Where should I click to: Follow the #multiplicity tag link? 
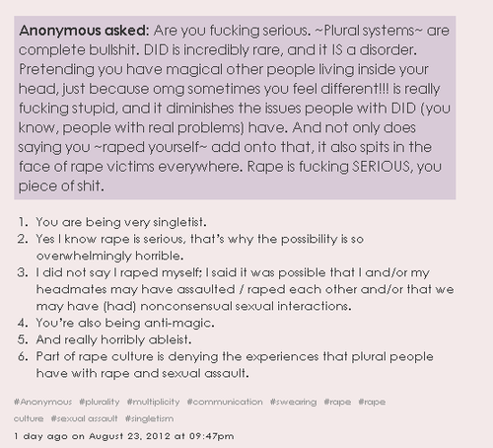[x=153, y=402]
